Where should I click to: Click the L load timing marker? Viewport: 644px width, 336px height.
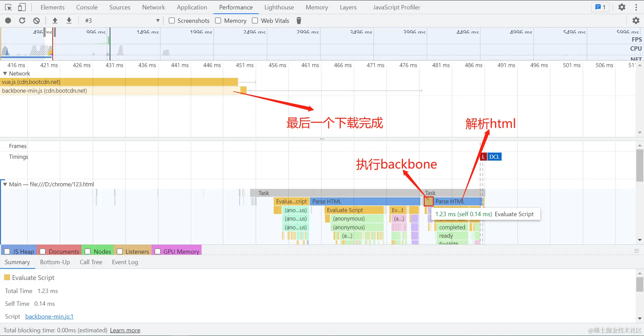click(x=483, y=157)
